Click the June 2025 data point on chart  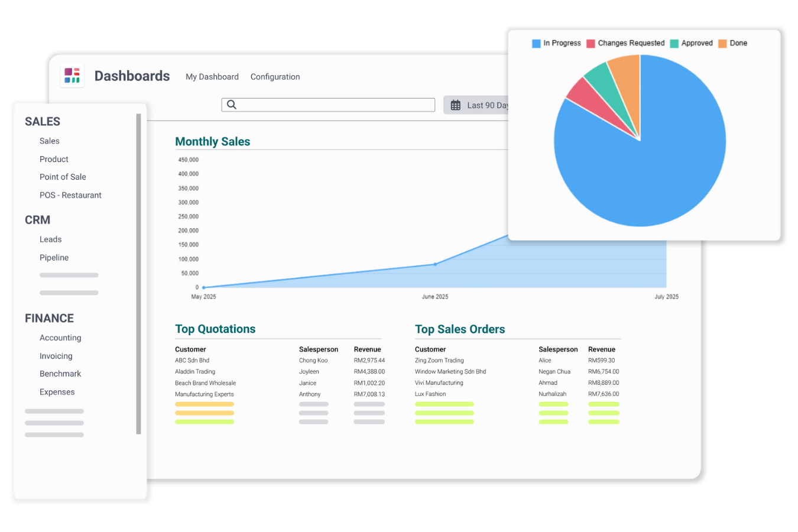tap(435, 264)
